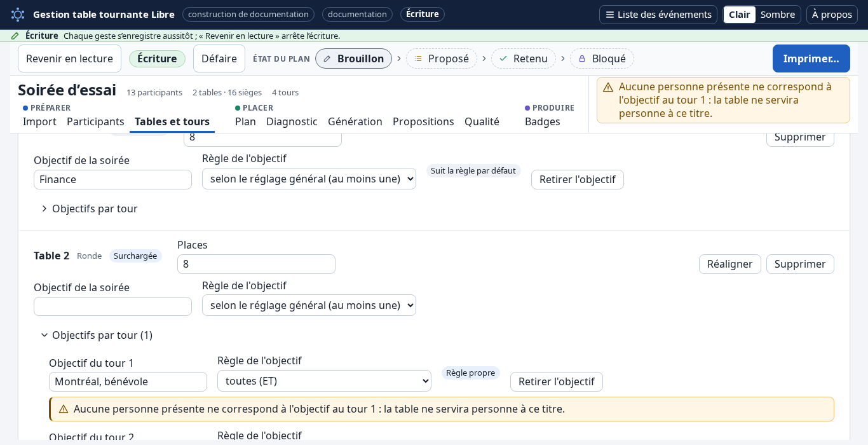Collapse 'Objectifs par tour (1)' section

[x=97, y=335]
